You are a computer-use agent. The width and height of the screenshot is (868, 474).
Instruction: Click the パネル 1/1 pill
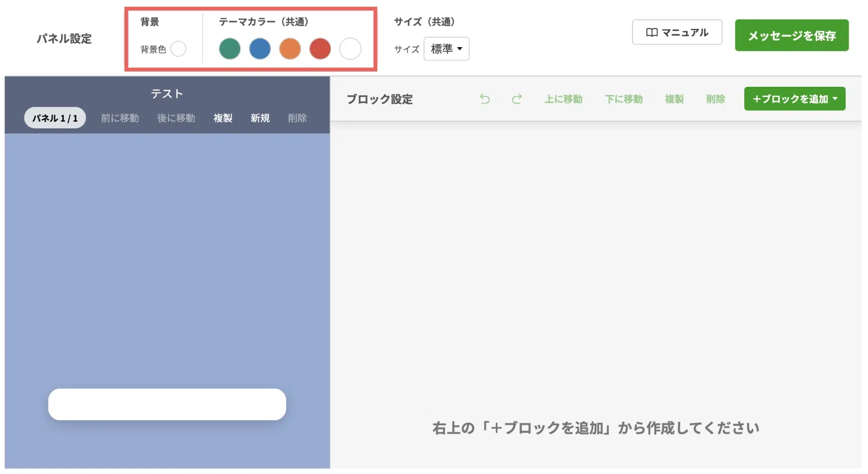click(x=55, y=118)
